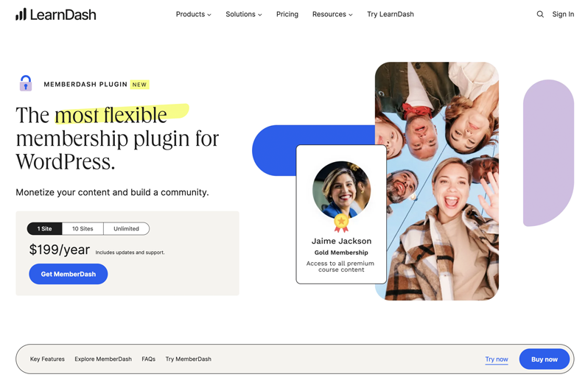The width and height of the screenshot is (588, 380).
Task: Click the $199/year price text
Action: [x=59, y=250]
